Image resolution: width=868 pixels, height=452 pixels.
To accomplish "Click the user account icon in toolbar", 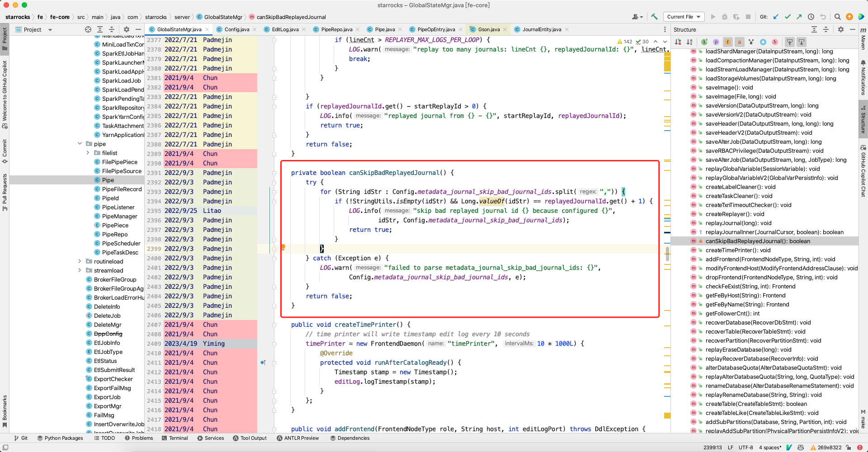I will pos(637,17).
